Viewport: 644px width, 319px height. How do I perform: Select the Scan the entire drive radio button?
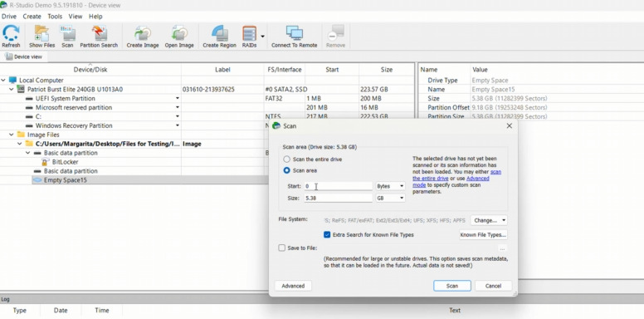click(x=286, y=159)
